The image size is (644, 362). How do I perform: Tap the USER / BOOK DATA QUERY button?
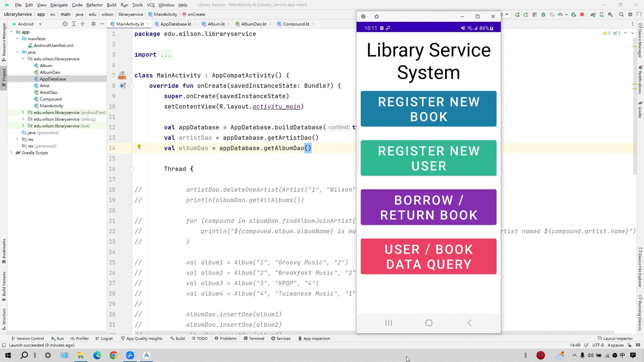click(x=428, y=256)
